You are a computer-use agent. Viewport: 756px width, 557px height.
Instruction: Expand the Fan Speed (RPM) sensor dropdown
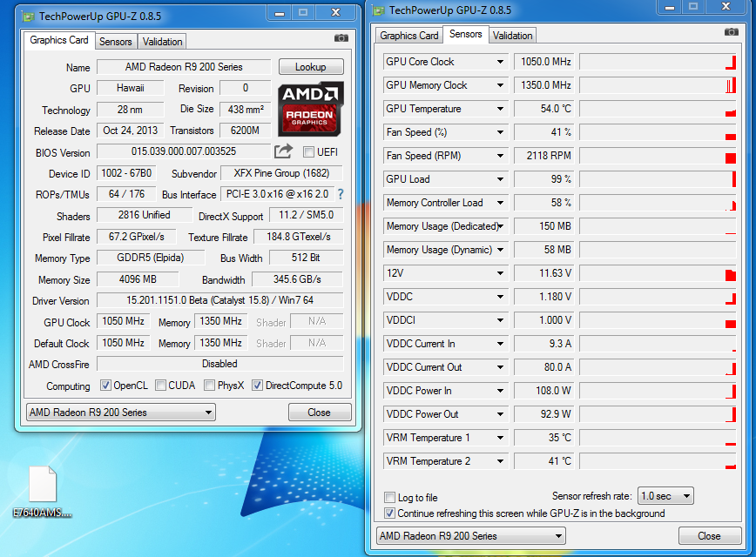click(x=500, y=156)
